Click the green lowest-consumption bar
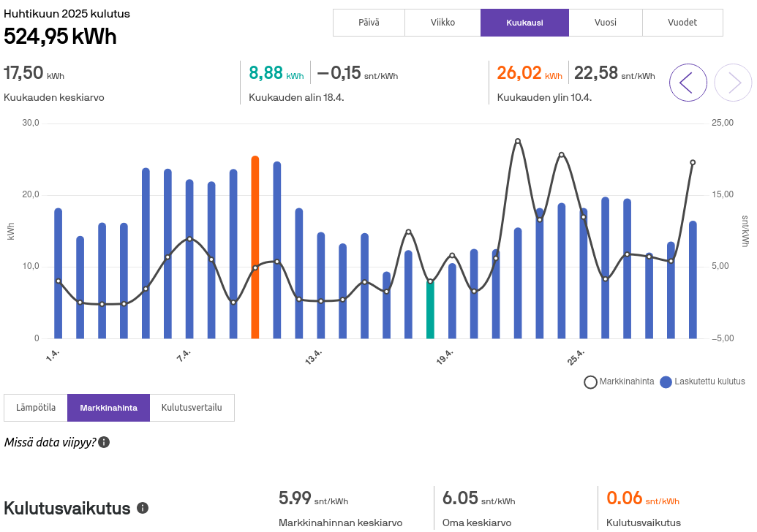This screenshot has height=532, width=757. pyautogui.click(x=430, y=310)
